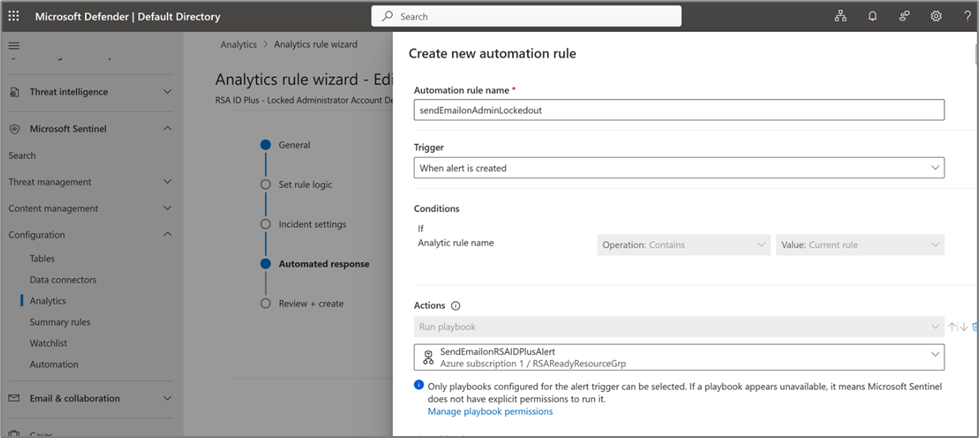Open the notifications bell icon
The image size is (979, 438).
coord(872,17)
